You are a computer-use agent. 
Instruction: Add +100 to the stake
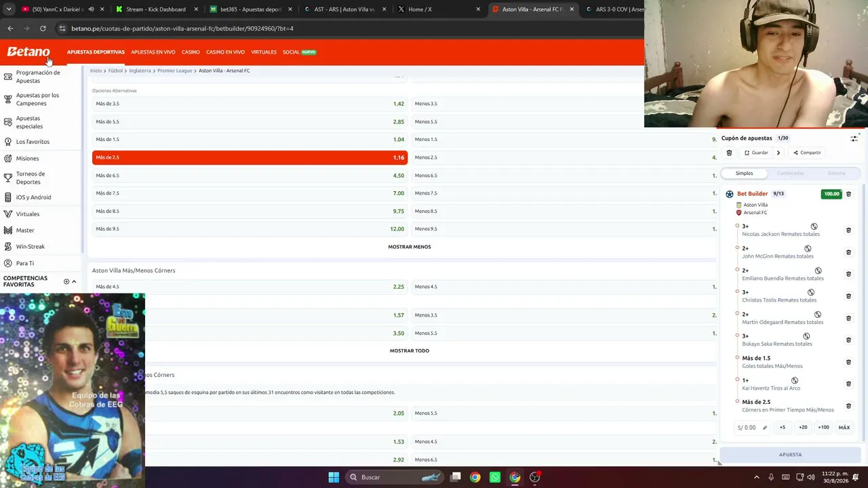(823, 428)
